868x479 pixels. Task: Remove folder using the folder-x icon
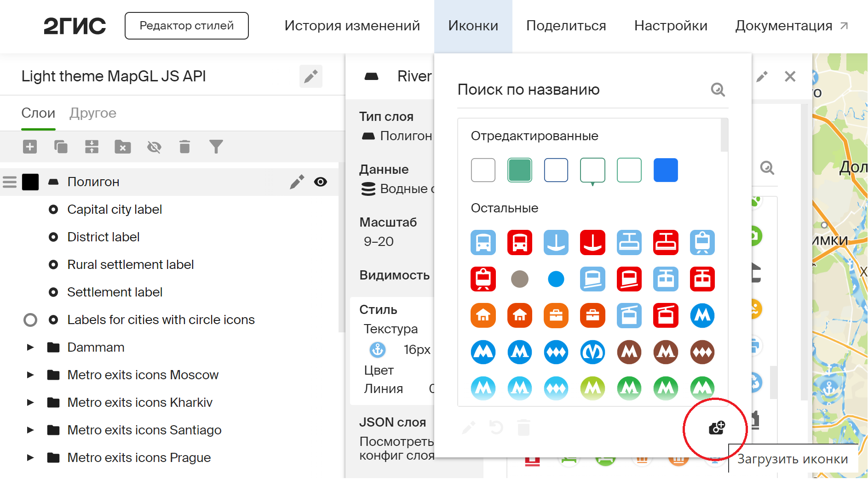(122, 147)
